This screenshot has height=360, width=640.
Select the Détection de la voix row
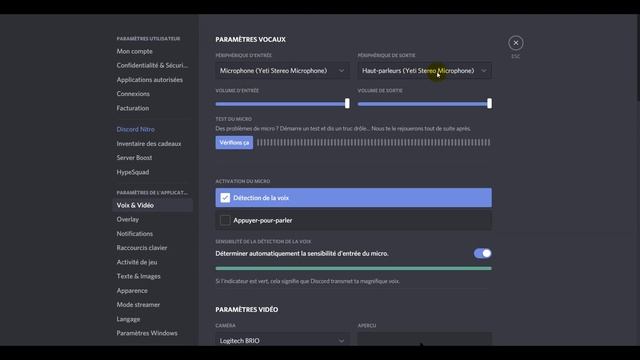tap(353, 198)
